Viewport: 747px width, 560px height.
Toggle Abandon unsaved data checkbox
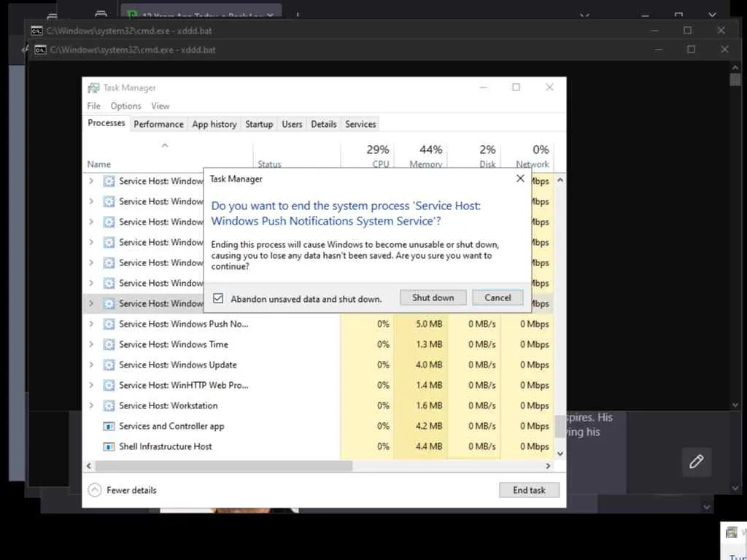218,298
